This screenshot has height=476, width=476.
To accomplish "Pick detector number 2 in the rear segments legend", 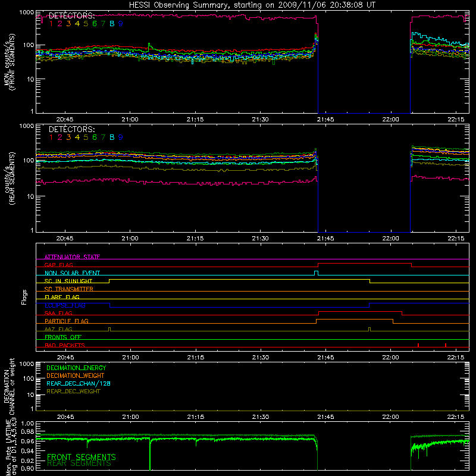I will [x=60, y=137].
